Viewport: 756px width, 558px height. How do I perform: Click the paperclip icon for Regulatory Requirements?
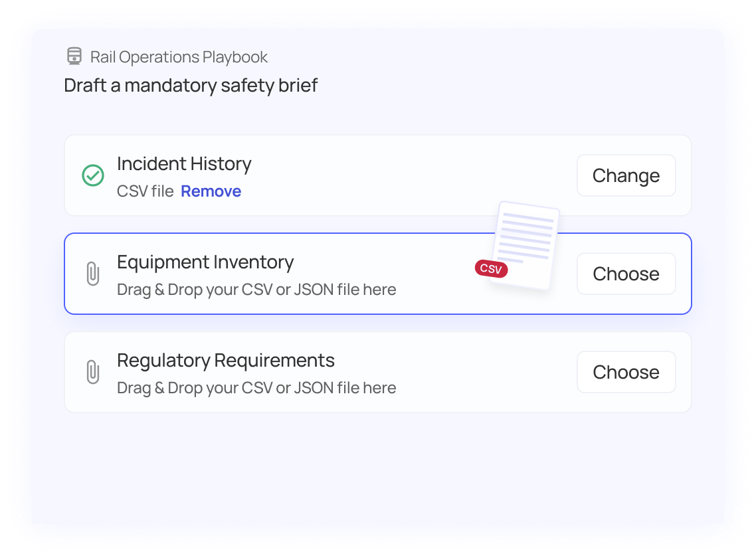[x=94, y=372]
